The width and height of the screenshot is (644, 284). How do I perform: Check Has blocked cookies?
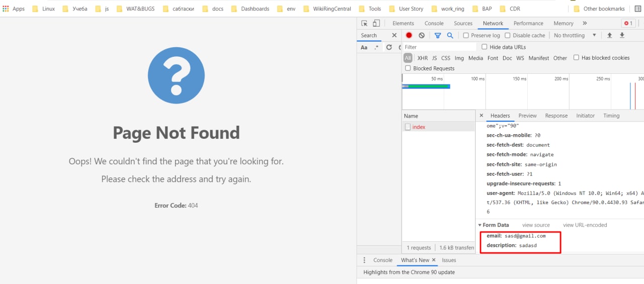tap(577, 57)
